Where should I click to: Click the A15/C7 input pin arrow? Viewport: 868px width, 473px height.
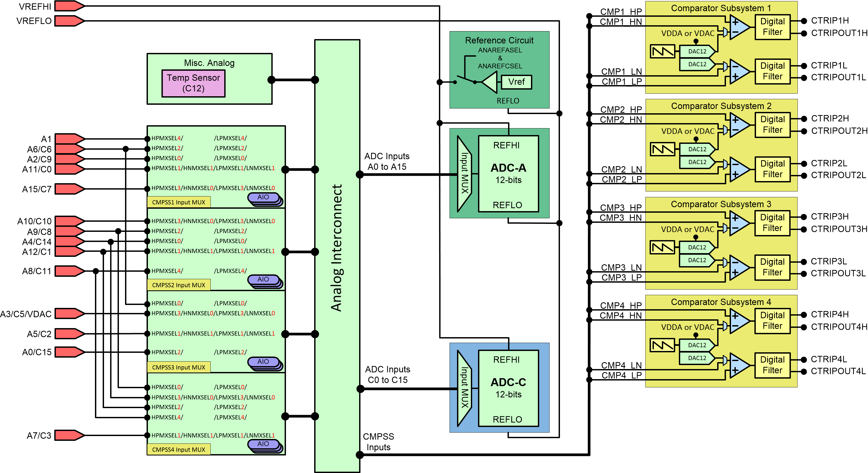[70, 189]
